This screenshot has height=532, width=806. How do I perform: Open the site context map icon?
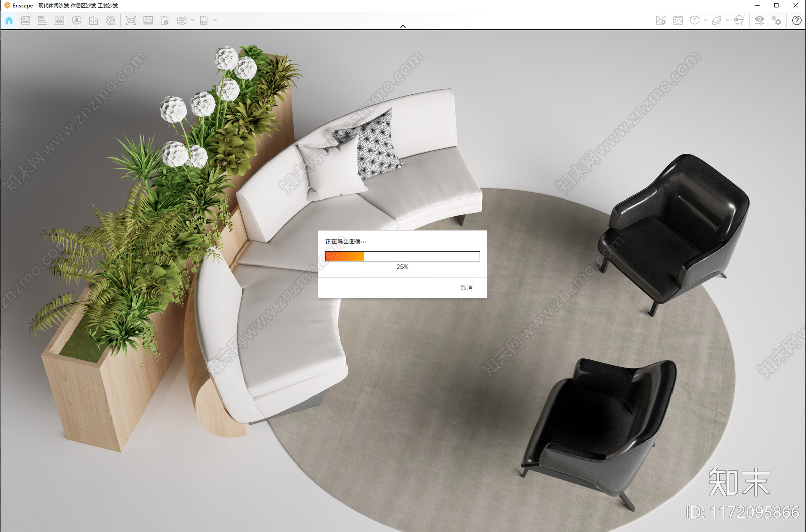77,20
